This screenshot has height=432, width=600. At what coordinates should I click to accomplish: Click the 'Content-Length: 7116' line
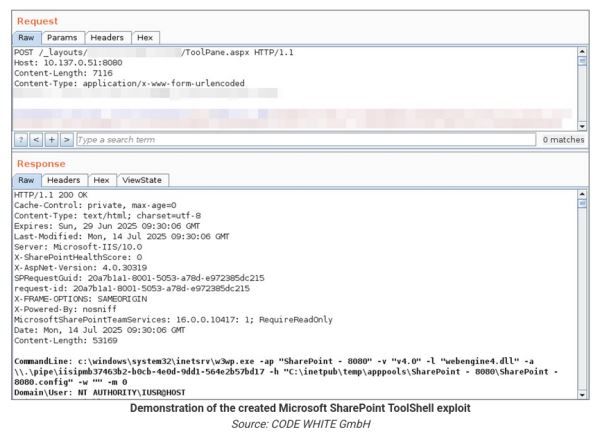tap(63, 73)
